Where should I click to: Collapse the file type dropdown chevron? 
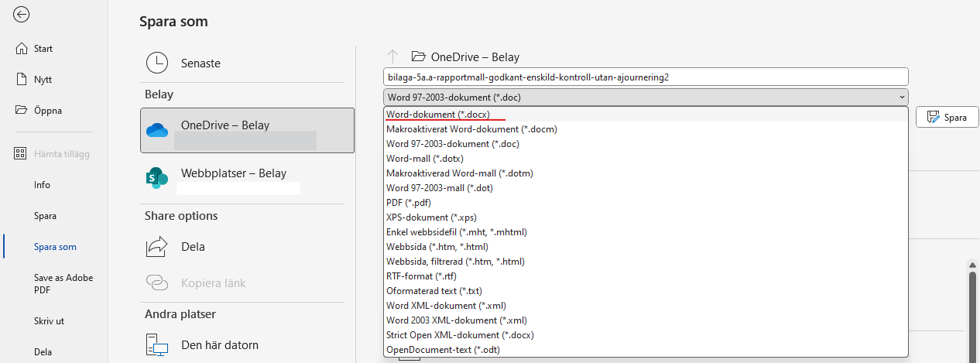(x=902, y=98)
